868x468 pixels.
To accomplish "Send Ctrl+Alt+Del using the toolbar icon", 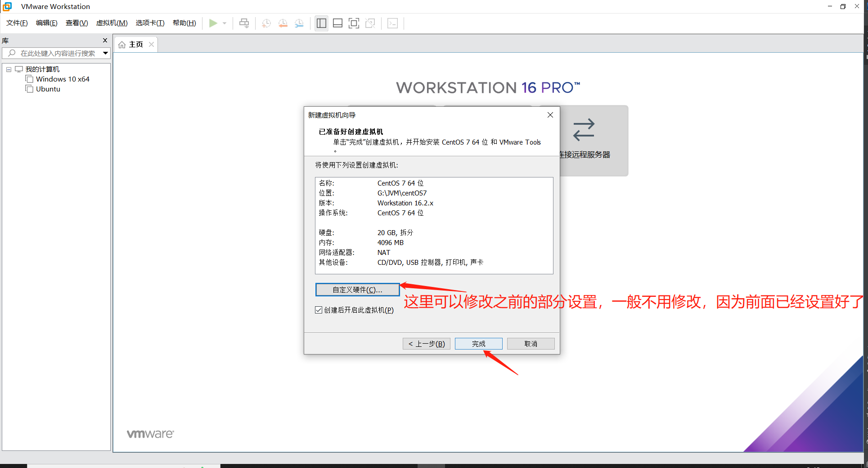I will click(x=244, y=23).
